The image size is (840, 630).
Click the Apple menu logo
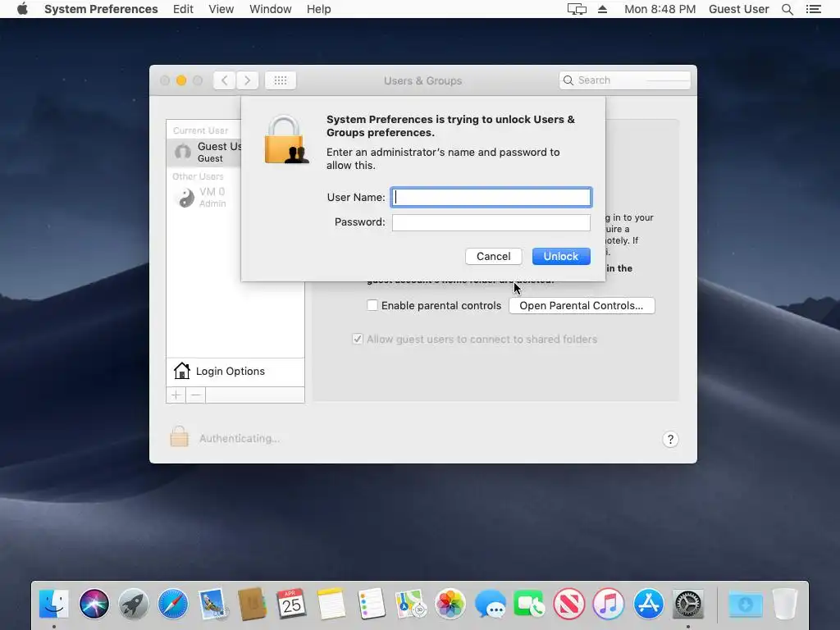pyautogui.click(x=22, y=9)
